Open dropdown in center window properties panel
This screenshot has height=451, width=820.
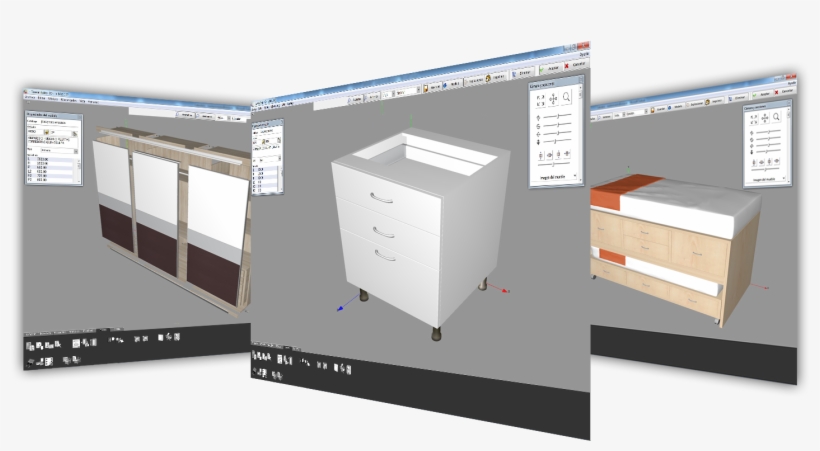[x=280, y=158]
